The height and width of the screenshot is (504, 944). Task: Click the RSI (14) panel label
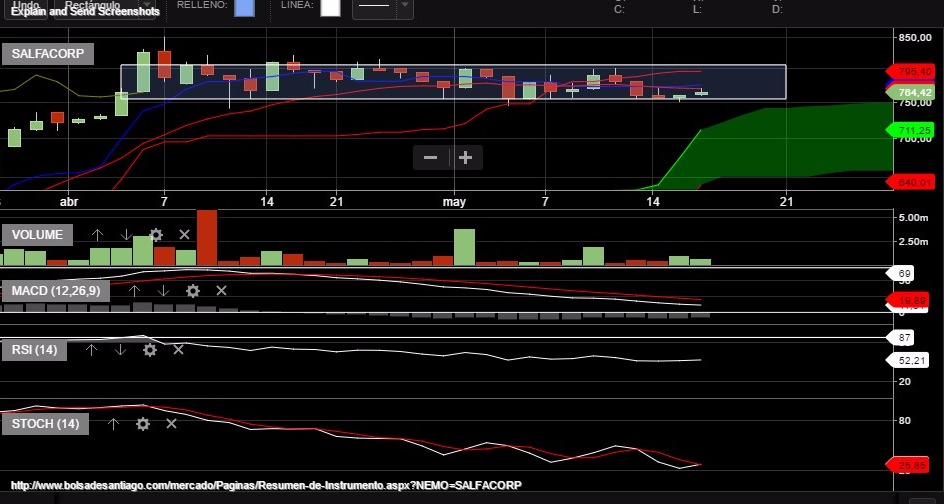tap(34, 349)
